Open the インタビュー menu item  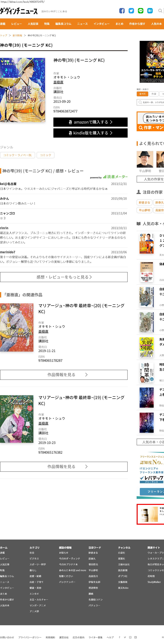pos(101,24)
